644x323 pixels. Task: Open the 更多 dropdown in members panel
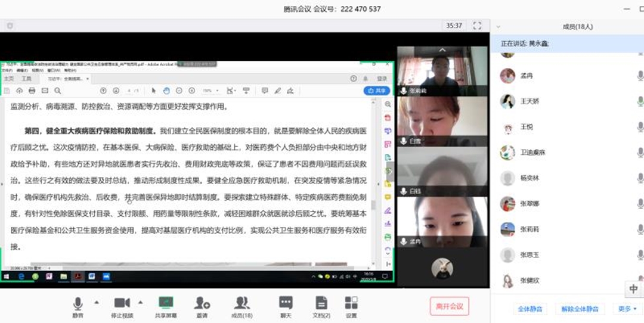(x=627, y=309)
